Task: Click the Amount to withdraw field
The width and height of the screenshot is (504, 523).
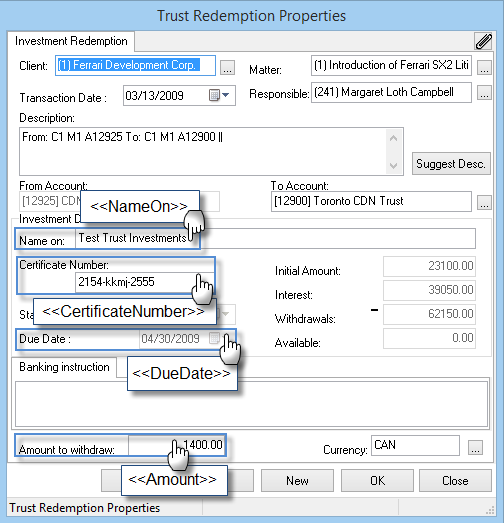Action: 177,445
